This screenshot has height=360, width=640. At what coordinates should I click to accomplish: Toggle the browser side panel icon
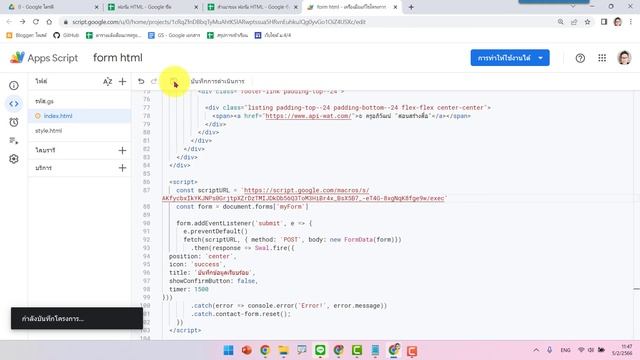604,22
